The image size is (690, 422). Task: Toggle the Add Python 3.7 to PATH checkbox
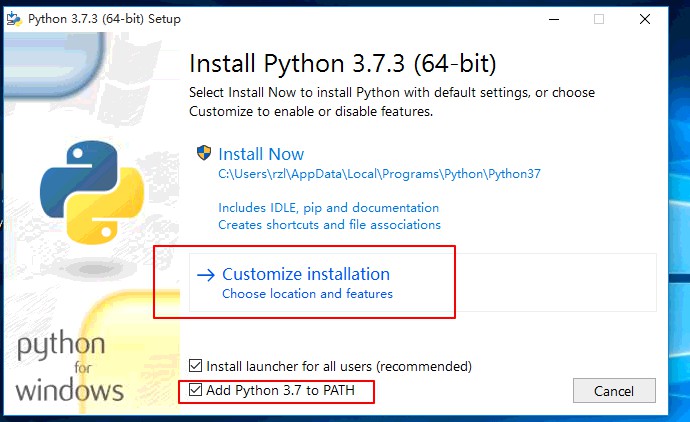pyautogui.click(x=195, y=389)
